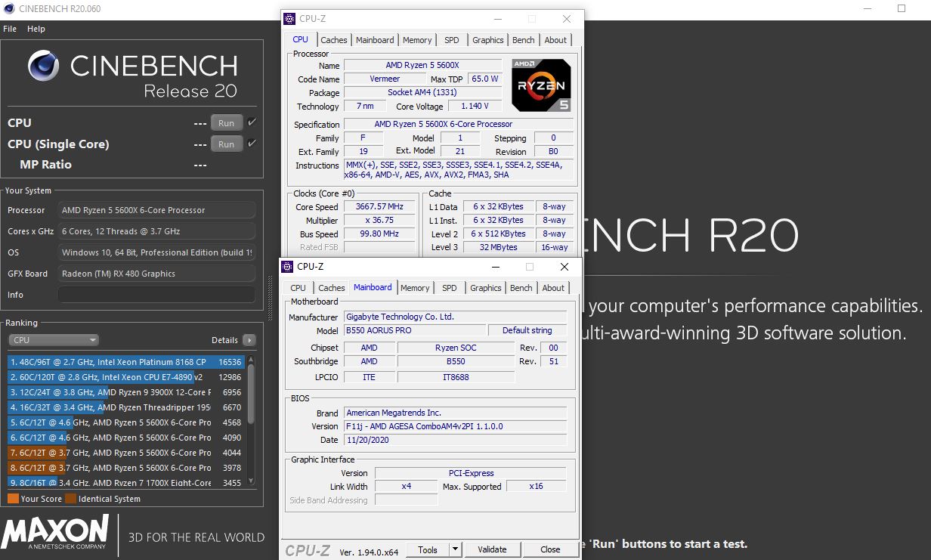Minimize the lower CPU-Z window
The height and width of the screenshot is (560, 931).
pyautogui.click(x=495, y=267)
